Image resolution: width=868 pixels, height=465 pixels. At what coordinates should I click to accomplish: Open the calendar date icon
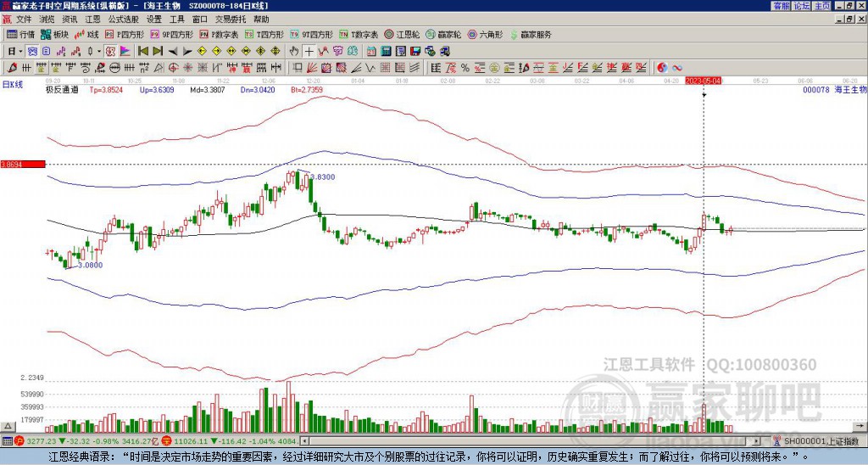coord(371,52)
